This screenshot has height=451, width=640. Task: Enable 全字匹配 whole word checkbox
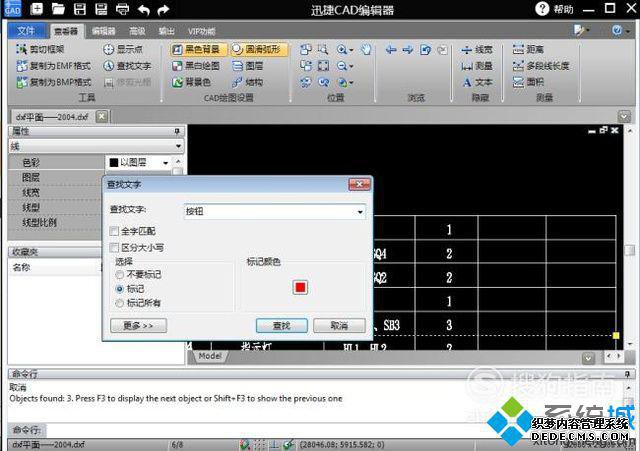[114, 231]
